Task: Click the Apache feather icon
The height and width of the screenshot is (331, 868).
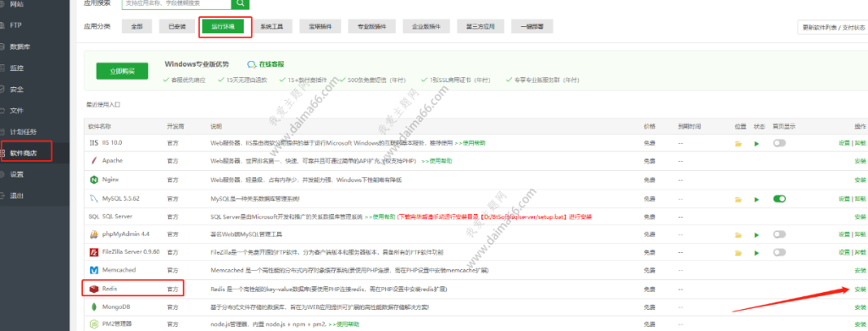Action: click(x=93, y=161)
